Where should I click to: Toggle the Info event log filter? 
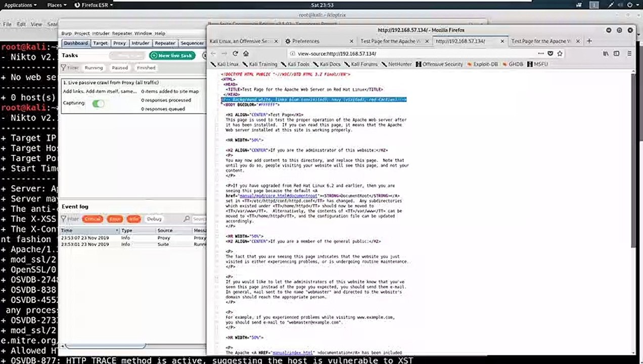[133, 219]
